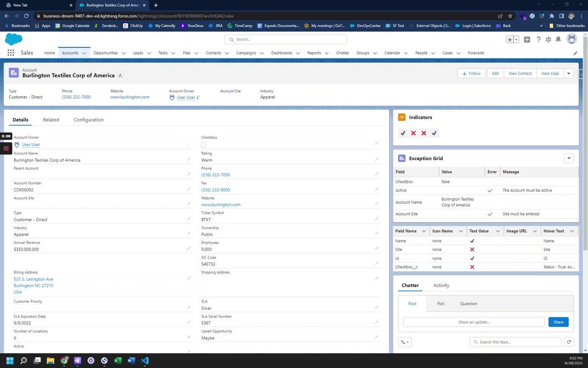This screenshot has height=368, width=588.
Task: Open Salesforce Help question mark icon
Action: pos(538,40)
